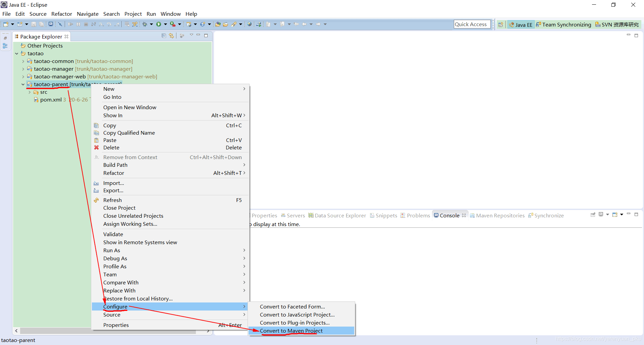Click Close Project in the context menu
The image size is (644, 345).
170,208
